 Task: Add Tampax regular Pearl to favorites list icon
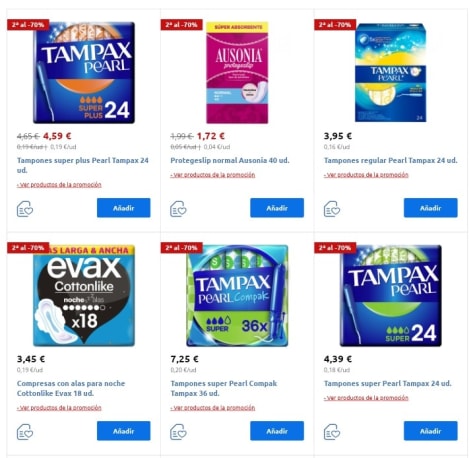332,209
